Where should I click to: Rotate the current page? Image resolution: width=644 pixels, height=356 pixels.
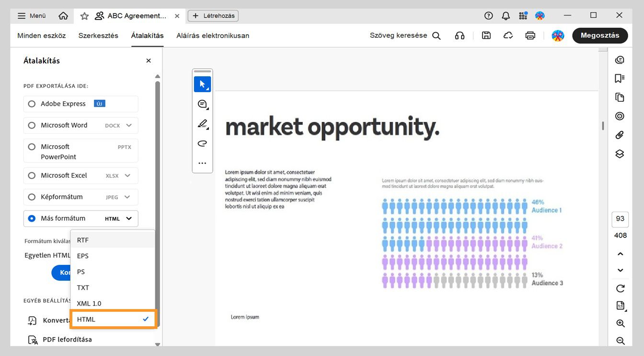[x=619, y=288]
